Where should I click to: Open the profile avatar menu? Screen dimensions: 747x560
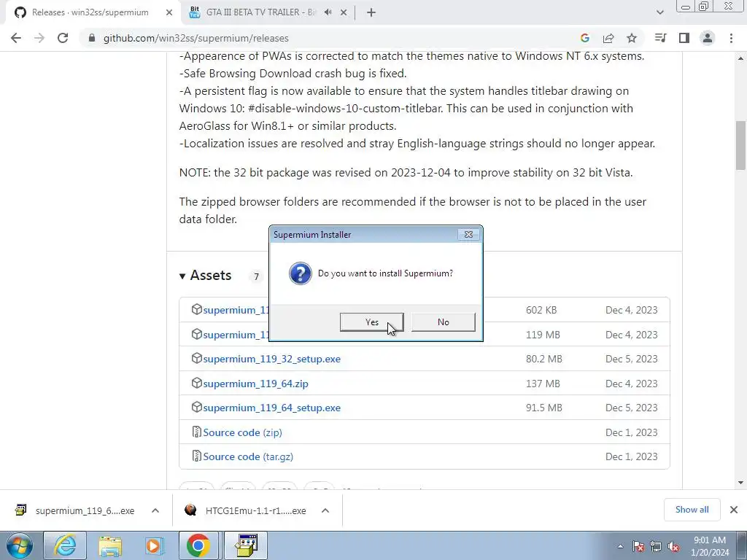pyautogui.click(x=708, y=38)
